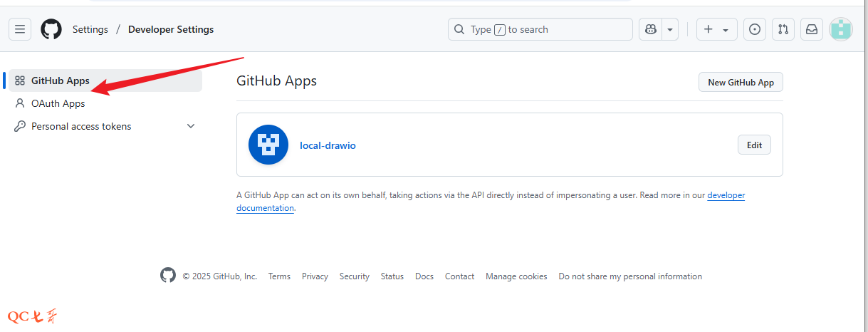This screenshot has height=332, width=868.
Task: Open the issues icon in header
Action: click(755, 29)
